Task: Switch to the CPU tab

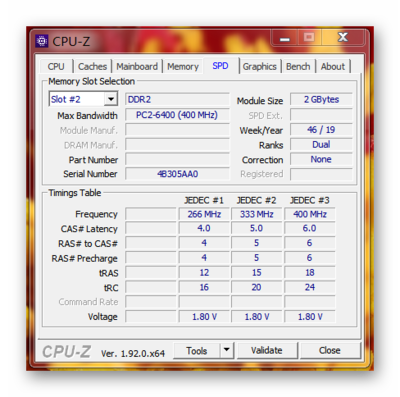Action: pyautogui.click(x=56, y=66)
